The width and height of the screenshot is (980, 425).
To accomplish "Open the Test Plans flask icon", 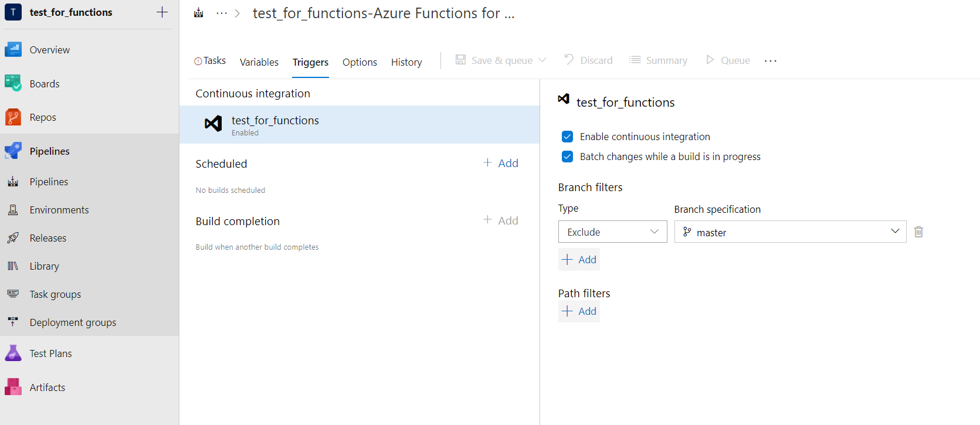I will [13, 353].
